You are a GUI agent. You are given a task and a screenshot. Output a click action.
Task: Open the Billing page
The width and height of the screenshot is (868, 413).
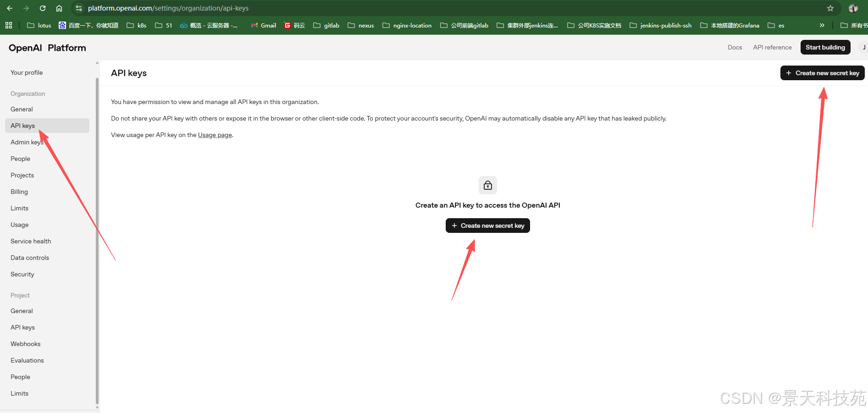coord(19,192)
